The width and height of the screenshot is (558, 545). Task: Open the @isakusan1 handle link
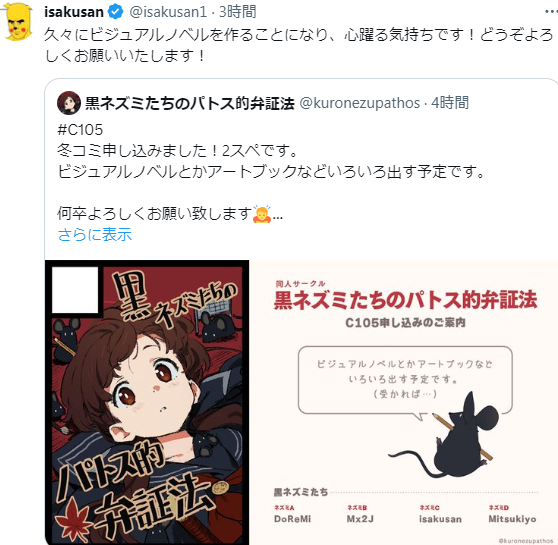pos(168,12)
